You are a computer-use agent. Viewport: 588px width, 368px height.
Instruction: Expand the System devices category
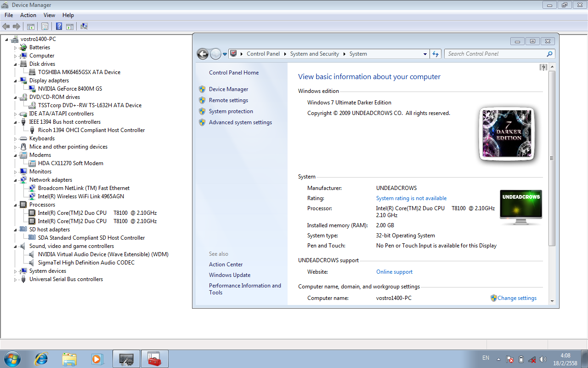15,271
